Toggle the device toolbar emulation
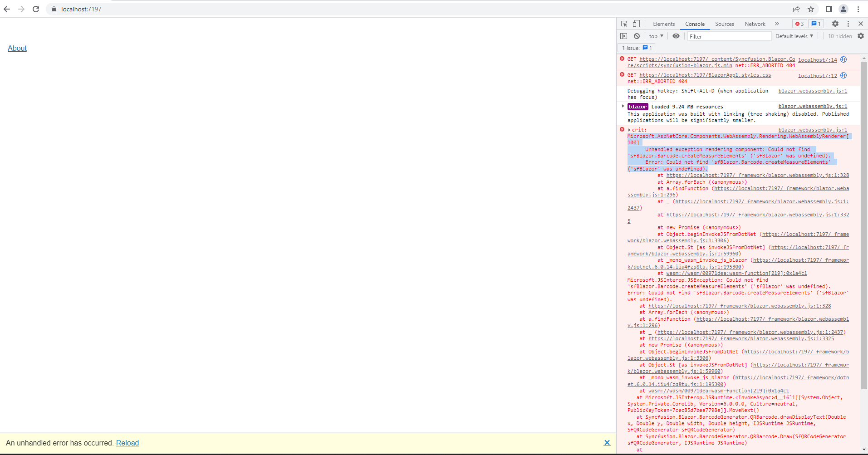Viewport: 868px width, 455px height. 636,24
